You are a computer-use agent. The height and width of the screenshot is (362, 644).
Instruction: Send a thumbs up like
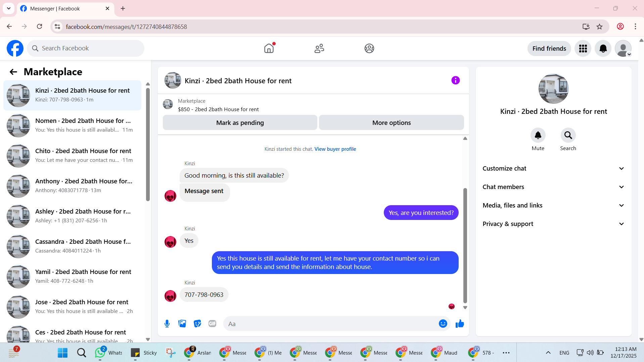[x=460, y=324]
